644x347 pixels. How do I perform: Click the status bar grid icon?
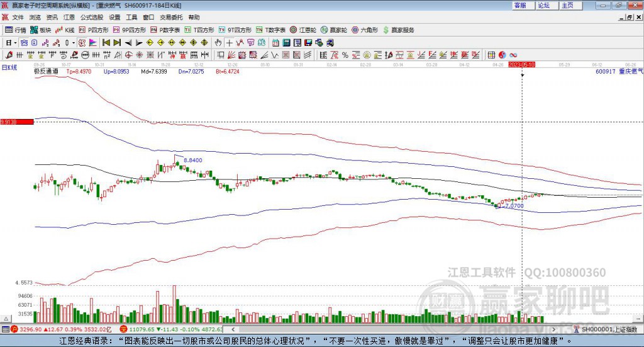[x=5, y=329]
